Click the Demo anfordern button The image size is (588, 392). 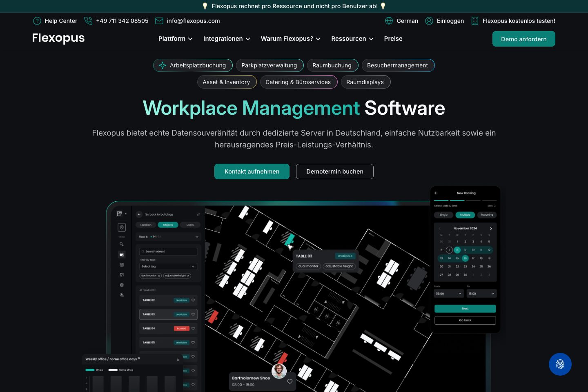tap(524, 39)
